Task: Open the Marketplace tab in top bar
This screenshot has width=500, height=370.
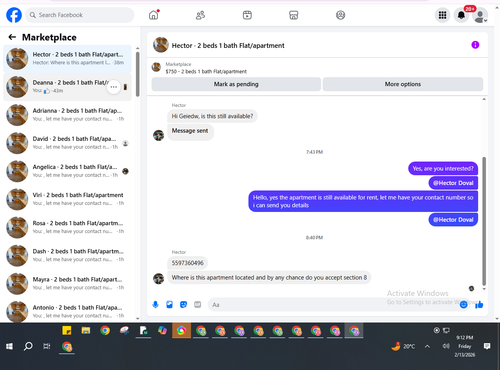Action: tap(294, 15)
